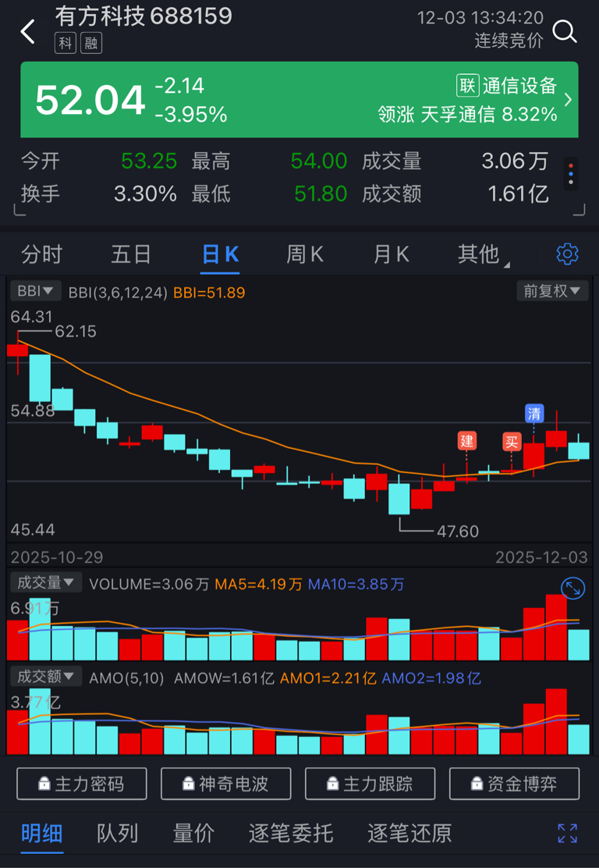Tap the 47.60 low price annotation
The width and height of the screenshot is (599, 868).
pos(457,532)
